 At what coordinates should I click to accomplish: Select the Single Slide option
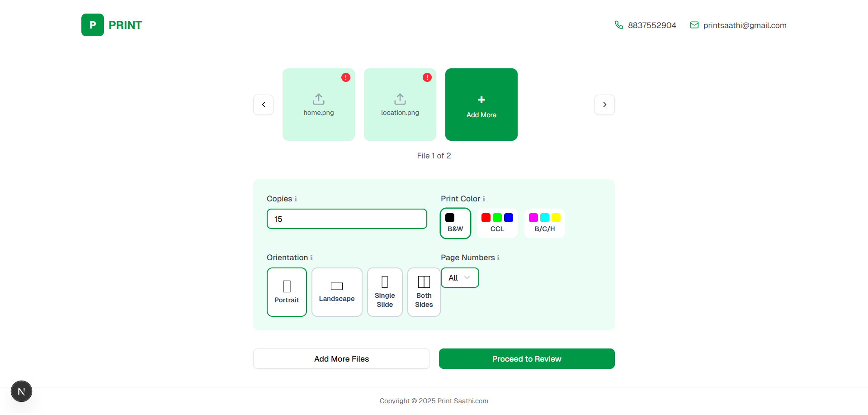pos(385,292)
